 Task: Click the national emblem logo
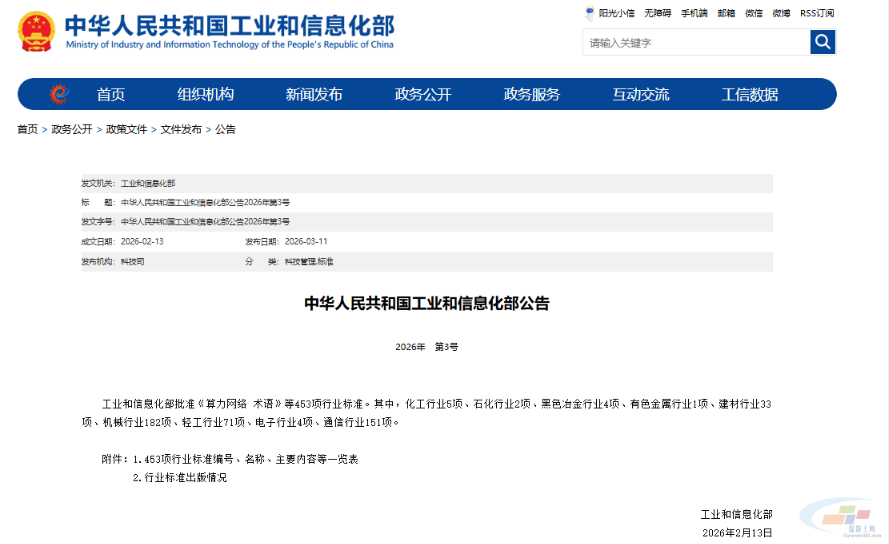[x=36, y=31]
